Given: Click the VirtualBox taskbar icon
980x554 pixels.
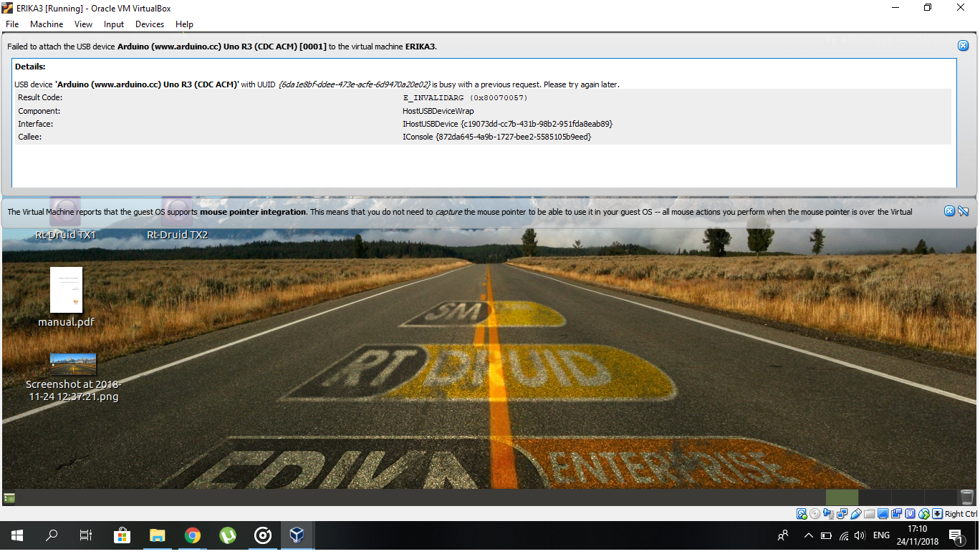Looking at the screenshot, I should coord(297,535).
